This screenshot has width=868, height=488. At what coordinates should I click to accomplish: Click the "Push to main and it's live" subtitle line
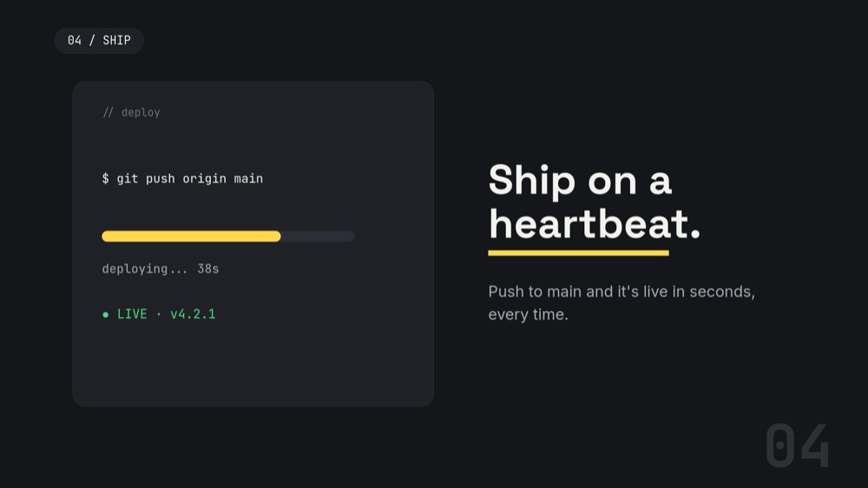tap(621, 292)
